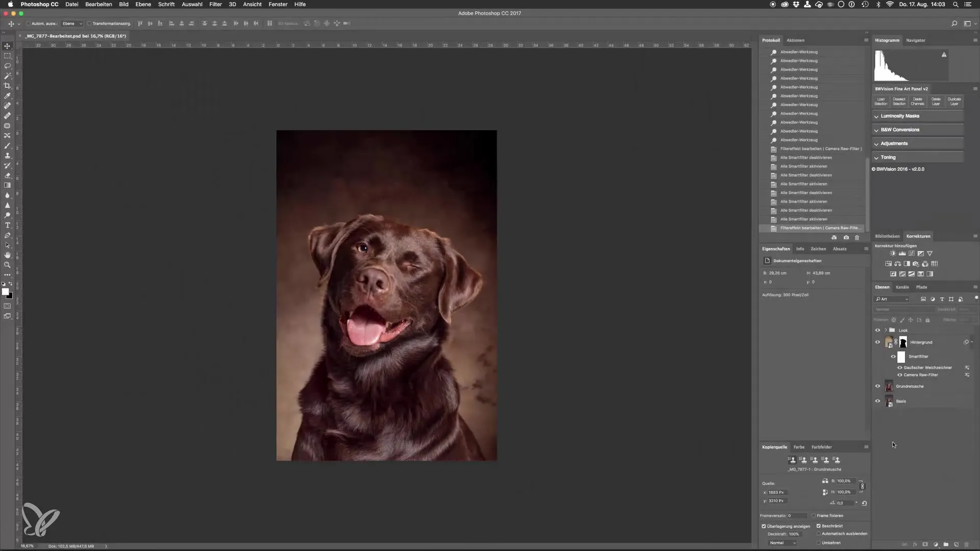This screenshot has height=551, width=980.
Task: Enable Automatisch ausblenden checkbox
Action: (x=818, y=534)
